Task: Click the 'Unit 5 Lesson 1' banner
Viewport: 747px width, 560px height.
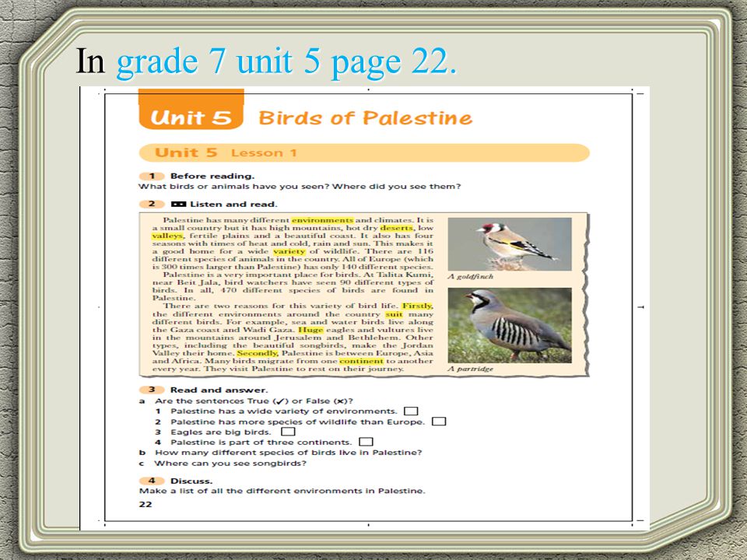Action: pos(364,153)
